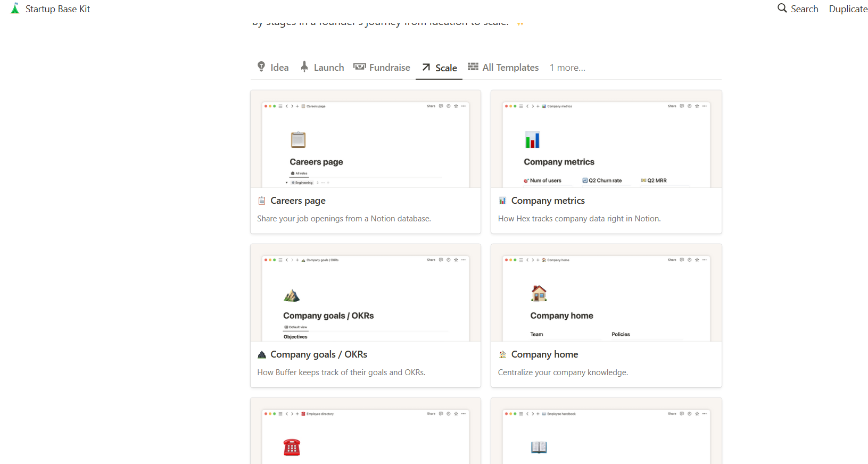Click the large bar chart emoji in metrics preview
Screen dimensions: 868x464
(532, 139)
